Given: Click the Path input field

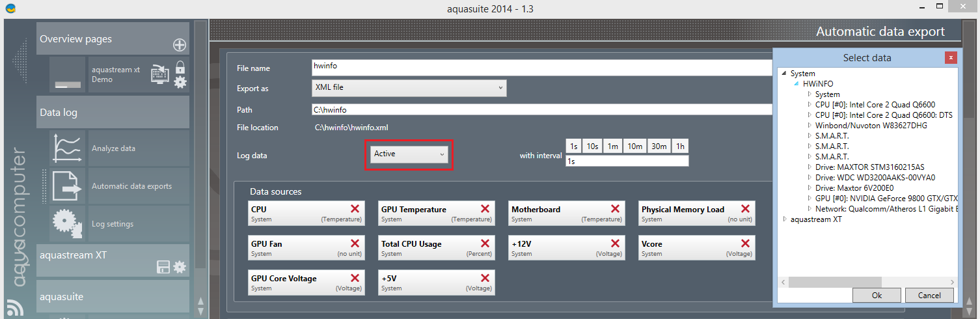Looking at the screenshot, I should coord(542,110).
